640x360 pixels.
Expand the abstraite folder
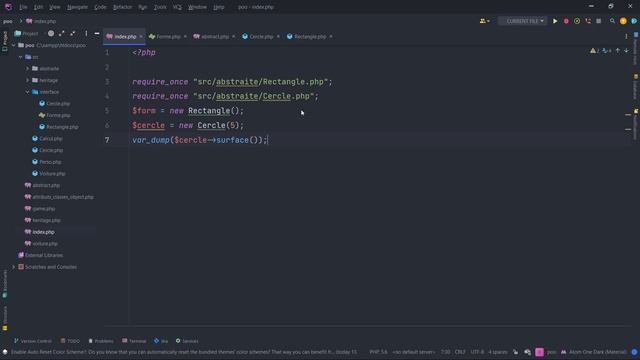tap(27, 69)
